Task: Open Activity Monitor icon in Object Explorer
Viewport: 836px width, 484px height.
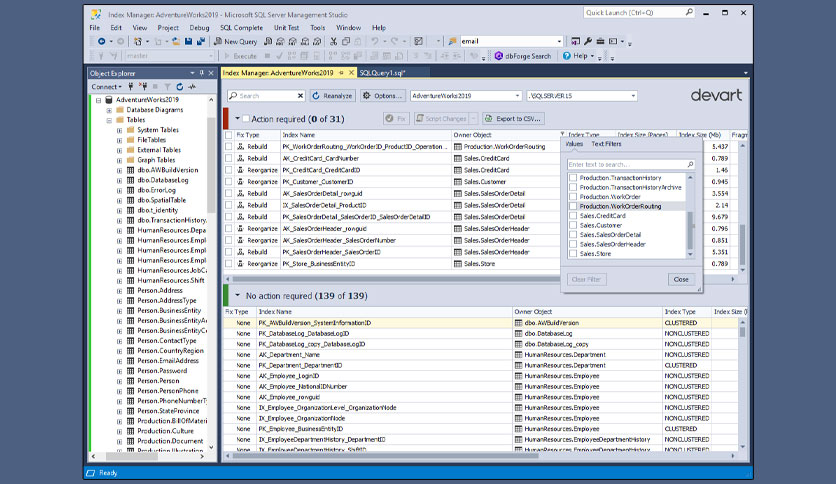Action: 192,86
